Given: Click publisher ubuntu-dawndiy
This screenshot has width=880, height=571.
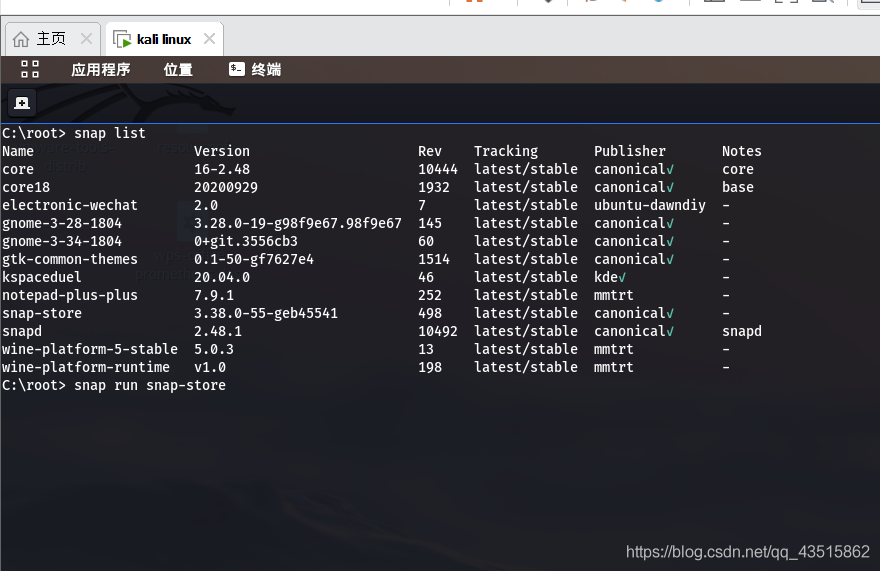Looking at the screenshot, I should point(650,205).
